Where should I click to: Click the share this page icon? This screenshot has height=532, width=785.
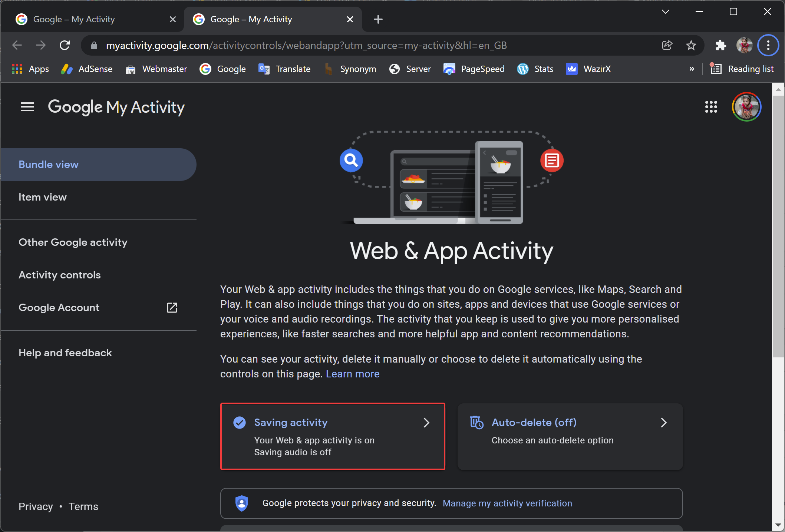pos(667,45)
